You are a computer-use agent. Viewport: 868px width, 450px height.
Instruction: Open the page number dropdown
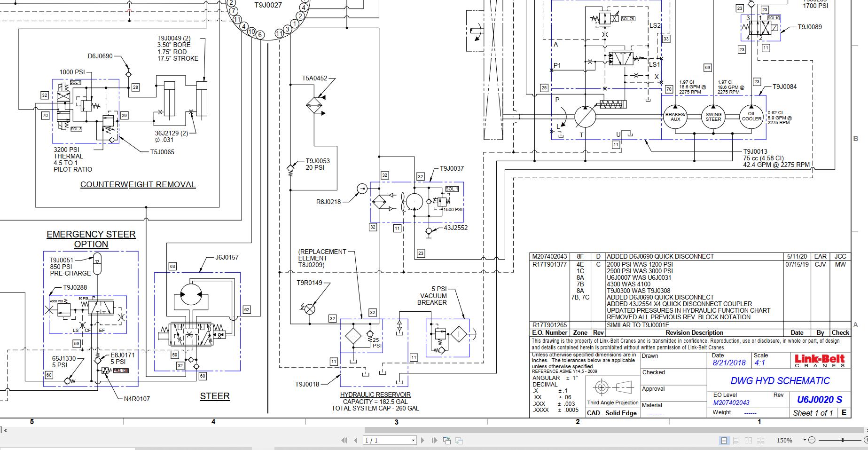[x=413, y=441]
